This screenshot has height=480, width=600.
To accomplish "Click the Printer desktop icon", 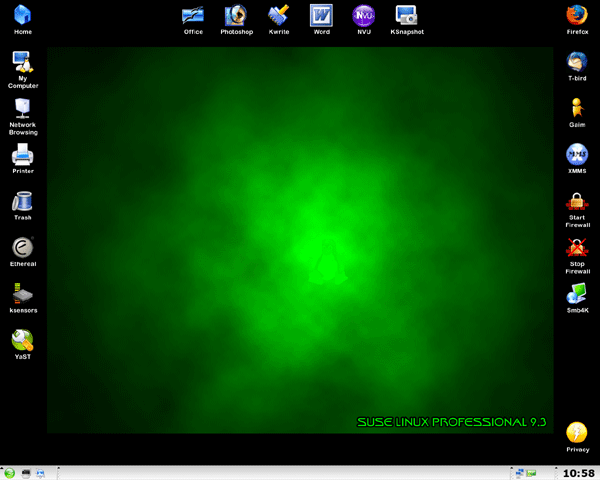I will click(x=23, y=154).
